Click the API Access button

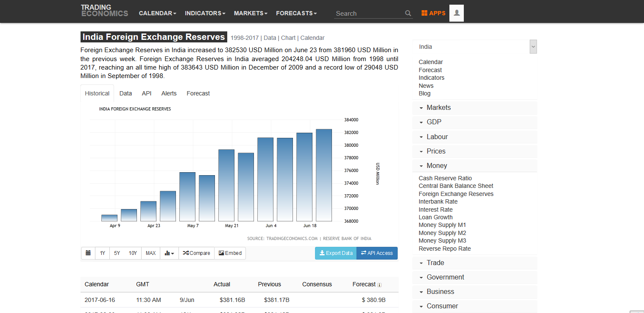(x=377, y=253)
